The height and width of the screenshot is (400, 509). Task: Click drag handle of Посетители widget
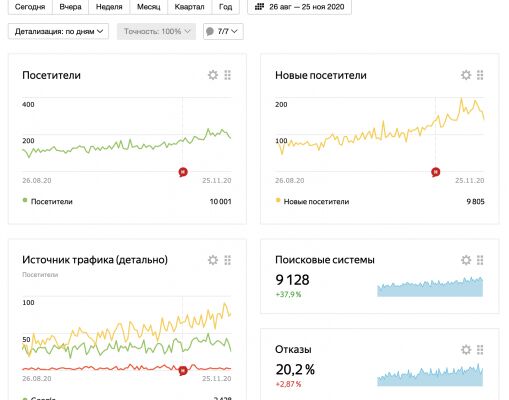(x=228, y=75)
